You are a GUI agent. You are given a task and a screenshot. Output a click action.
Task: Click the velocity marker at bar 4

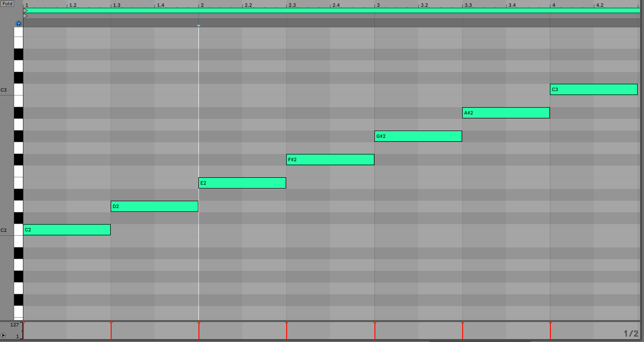click(550, 330)
